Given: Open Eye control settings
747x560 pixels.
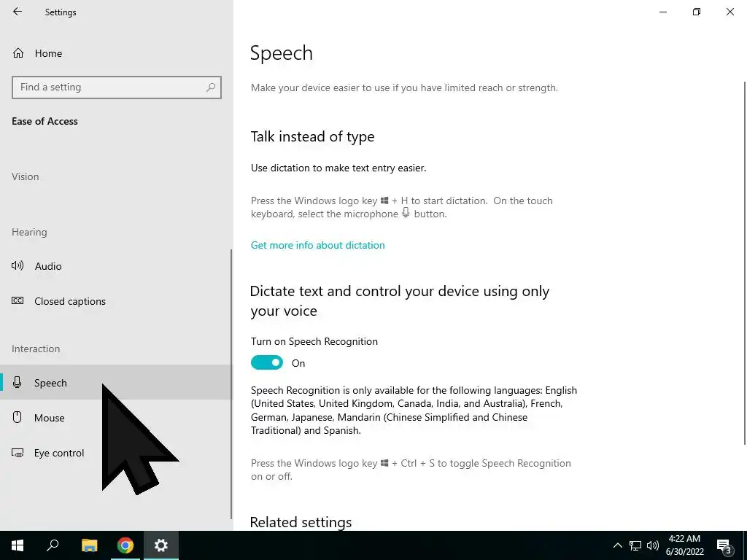Looking at the screenshot, I should click(116, 453).
